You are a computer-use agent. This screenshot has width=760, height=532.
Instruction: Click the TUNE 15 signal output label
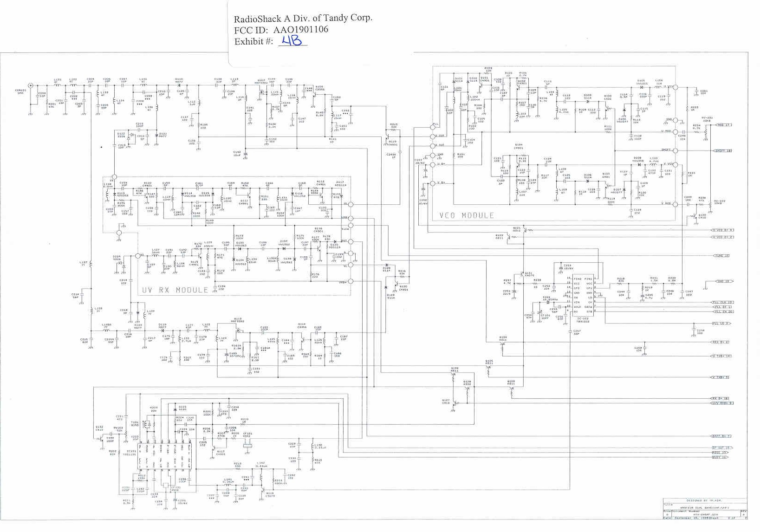(x=721, y=256)
